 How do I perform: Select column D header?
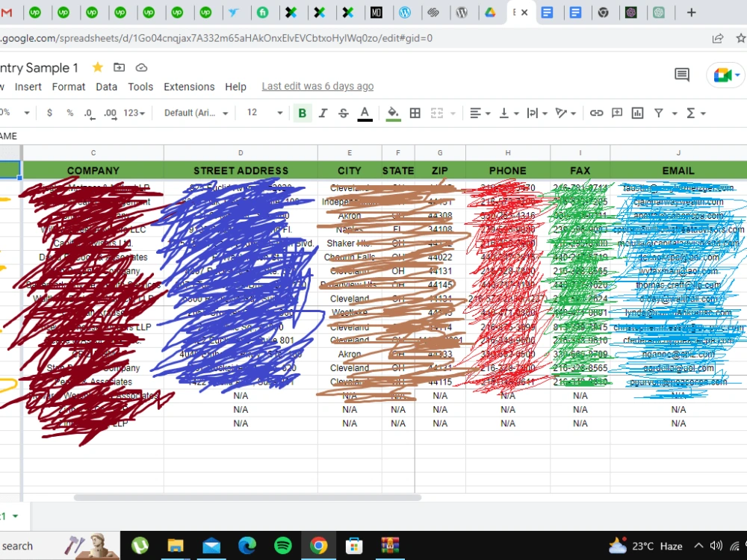click(x=241, y=153)
